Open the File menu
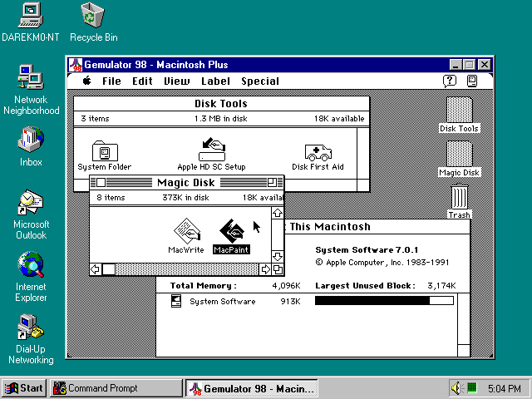Screen dimensions: 532x399 (x=111, y=81)
